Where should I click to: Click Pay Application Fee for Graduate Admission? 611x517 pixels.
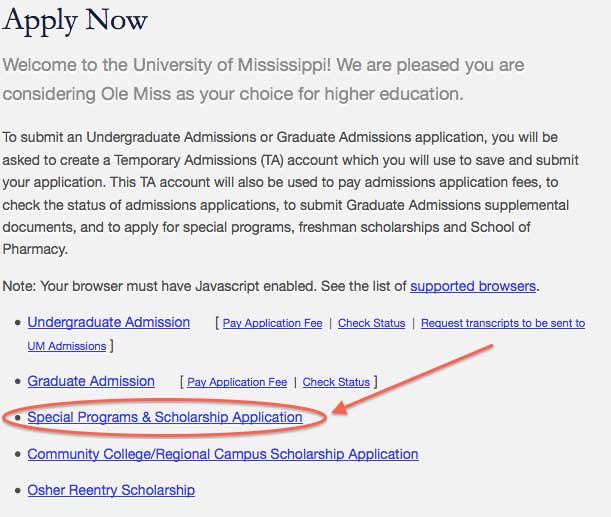point(237,382)
